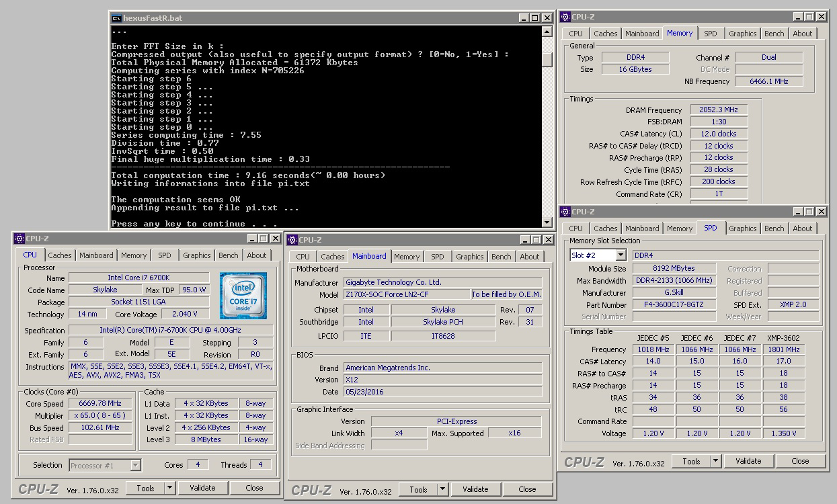
Task: Expand the Tools dropdown arrow in the Mainboard window
Action: pos(442,490)
